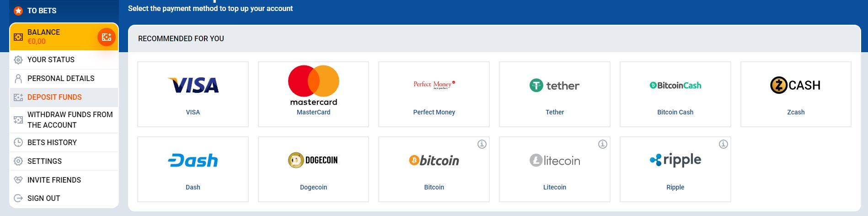868x216 pixels.
Task: Choose Bitcoin Cash deposit option
Action: pyautogui.click(x=675, y=94)
